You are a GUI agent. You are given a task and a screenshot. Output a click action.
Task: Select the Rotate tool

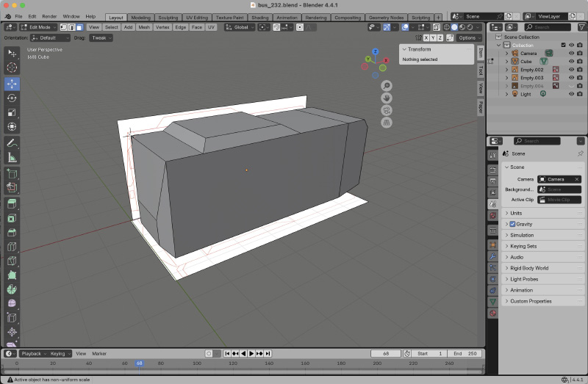coord(12,98)
